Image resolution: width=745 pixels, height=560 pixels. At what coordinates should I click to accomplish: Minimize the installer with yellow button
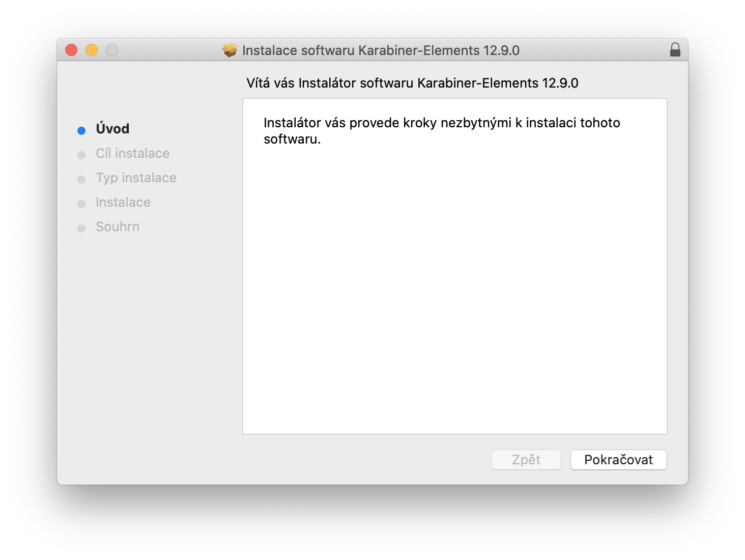92,50
